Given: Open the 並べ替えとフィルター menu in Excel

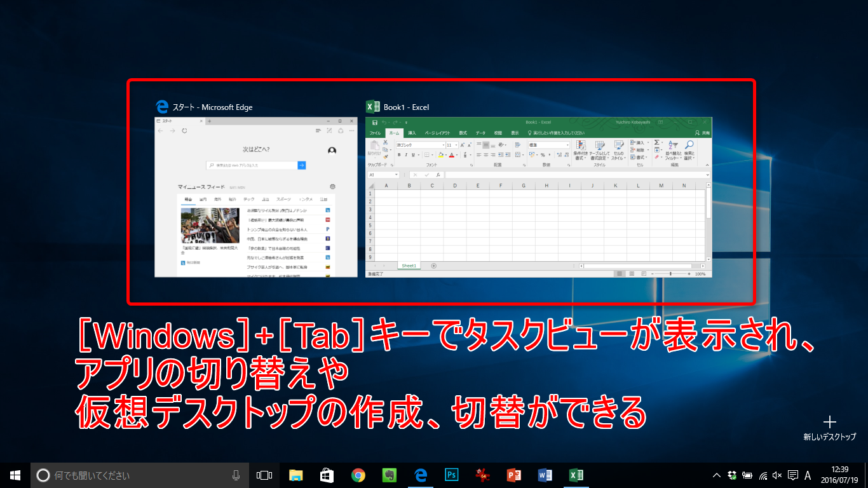Looking at the screenshot, I should pyautogui.click(x=672, y=150).
